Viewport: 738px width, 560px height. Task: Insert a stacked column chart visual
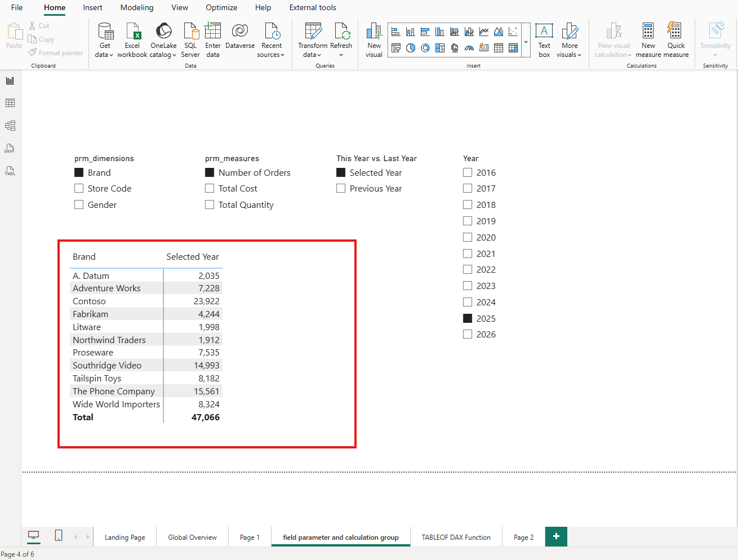tap(411, 32)
